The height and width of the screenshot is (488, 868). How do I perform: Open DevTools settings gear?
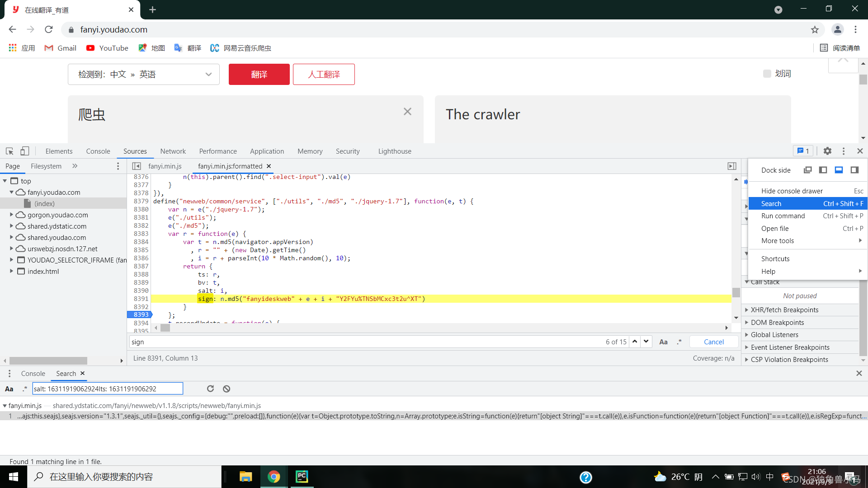(x=827, y=151)
